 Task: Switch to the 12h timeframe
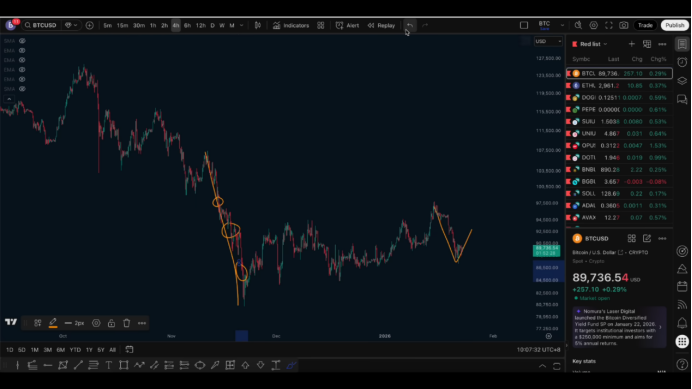(x=201, y=25)
